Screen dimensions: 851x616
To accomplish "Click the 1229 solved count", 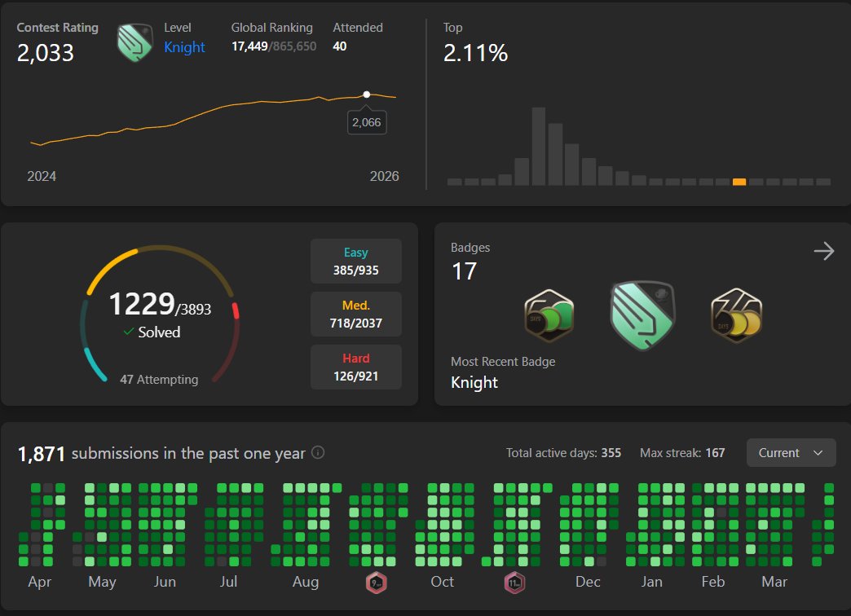I will pyautogui.click(x=142, y=304).
